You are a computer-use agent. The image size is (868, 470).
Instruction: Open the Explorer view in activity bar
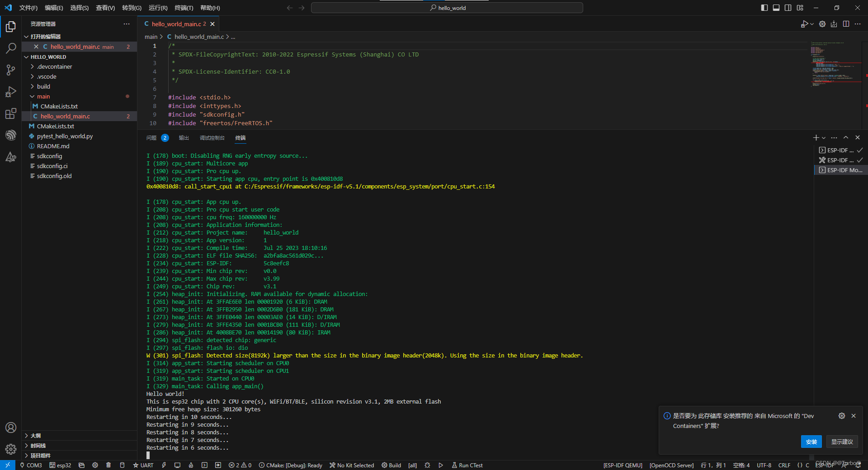tap(11, 27)
